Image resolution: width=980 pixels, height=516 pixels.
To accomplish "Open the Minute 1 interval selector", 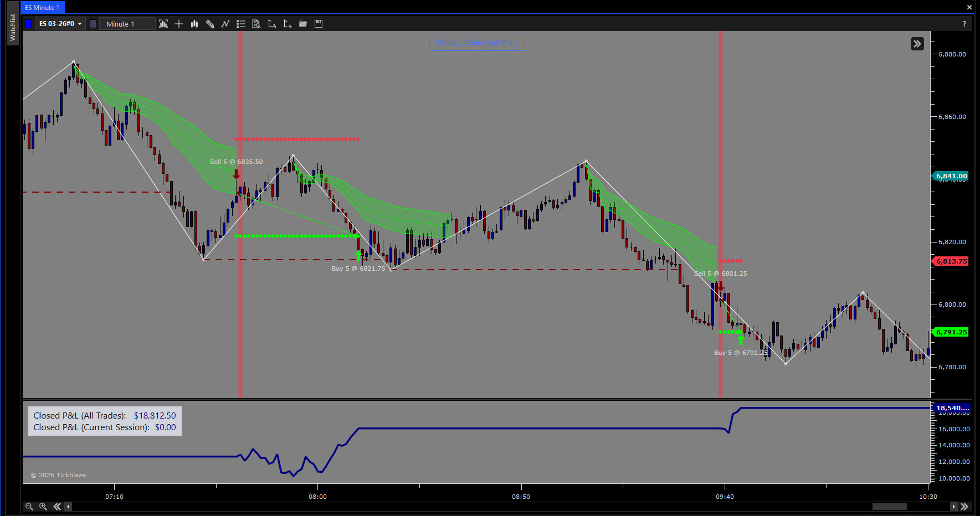I will 127,24.
